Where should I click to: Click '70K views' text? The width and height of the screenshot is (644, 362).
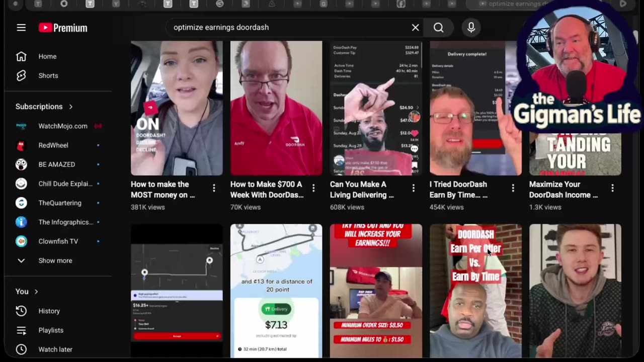click(x=246, y=207)
